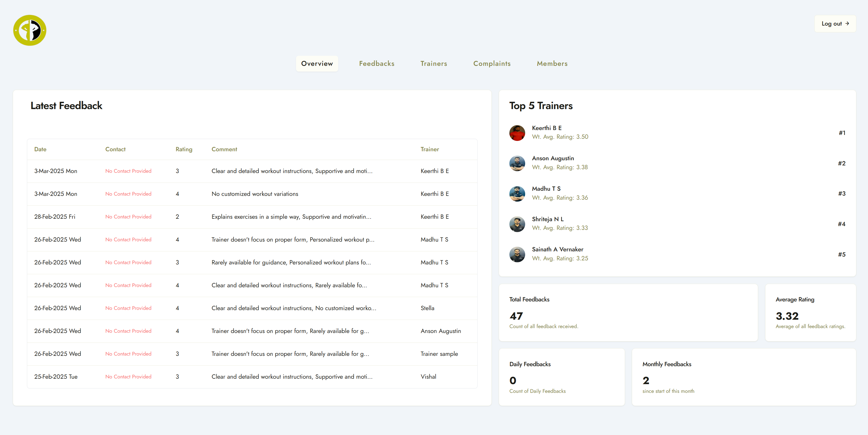Click Anson Augustin's profile avatar
The width and height of the screenshot is (868, 435).
(x=517, y=163)
